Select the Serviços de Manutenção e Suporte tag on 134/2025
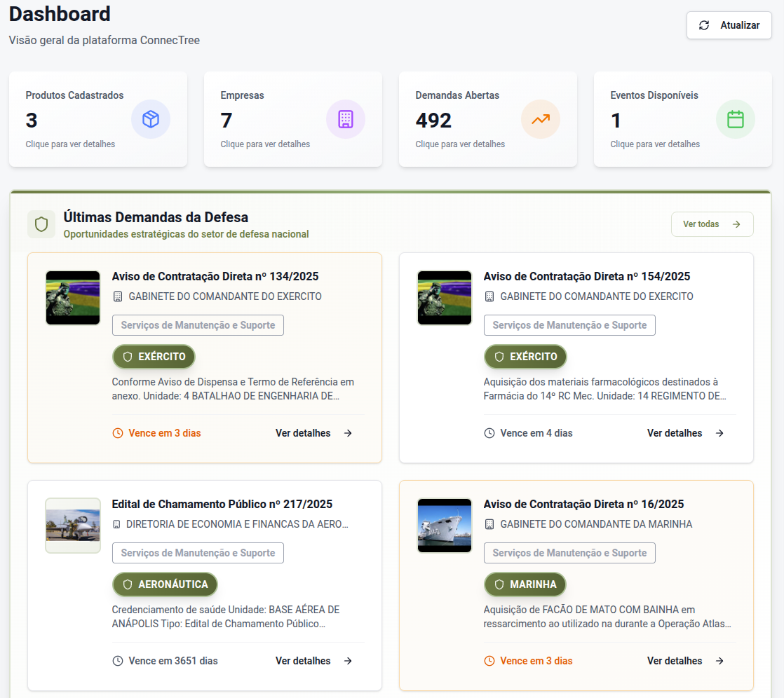This screenshot has height=698, width=784. [198, 324]
